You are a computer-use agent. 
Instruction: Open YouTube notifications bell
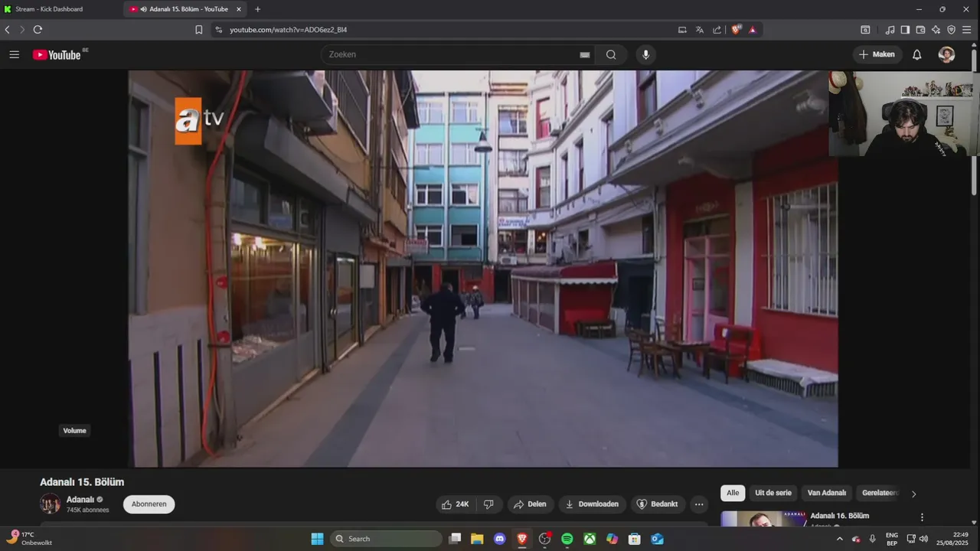[x=916, y=54]
